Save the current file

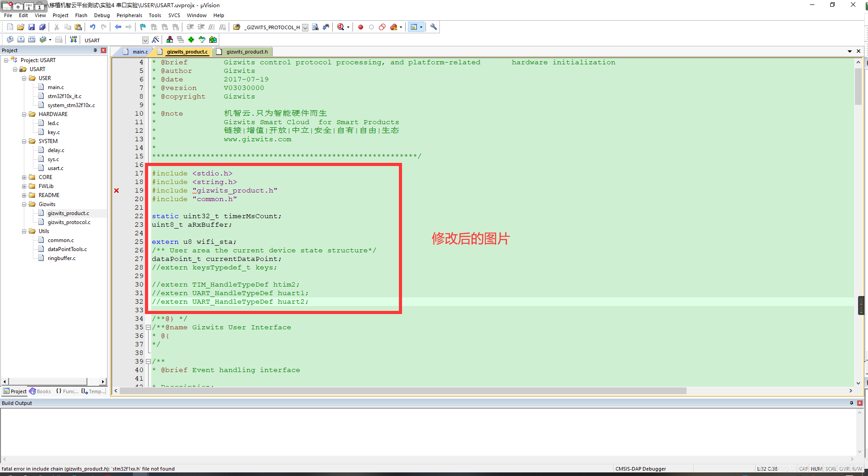[32, 27]
